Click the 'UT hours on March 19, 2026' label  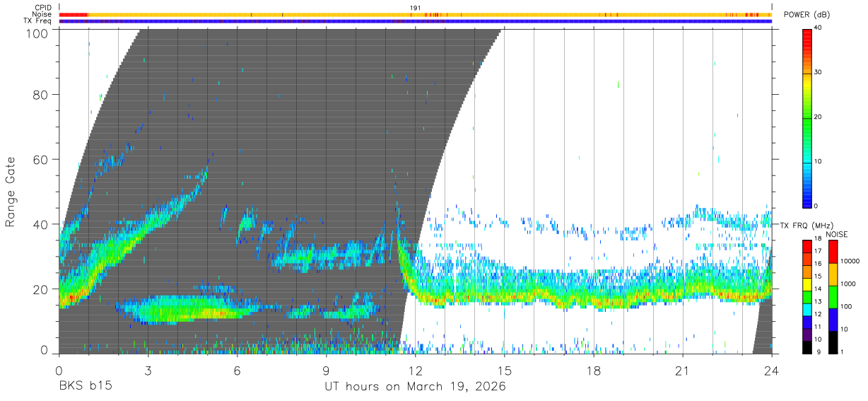click(x=415, y=387)
